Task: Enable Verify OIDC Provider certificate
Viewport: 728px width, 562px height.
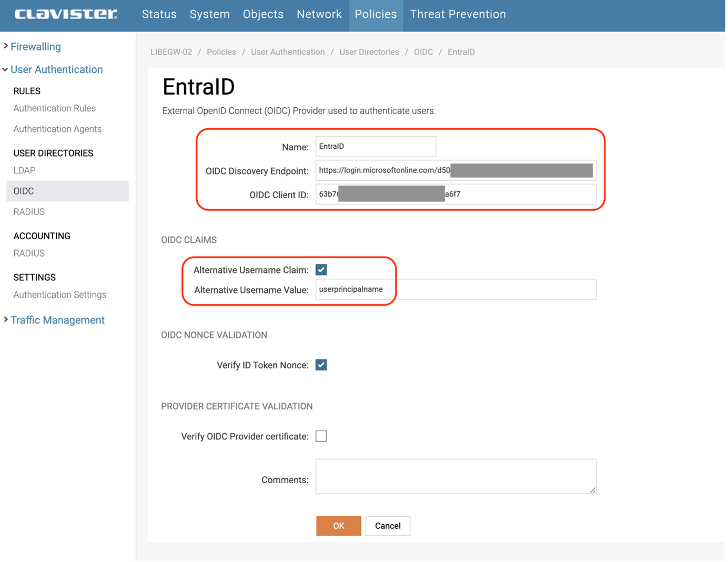Action: (321, 436)
